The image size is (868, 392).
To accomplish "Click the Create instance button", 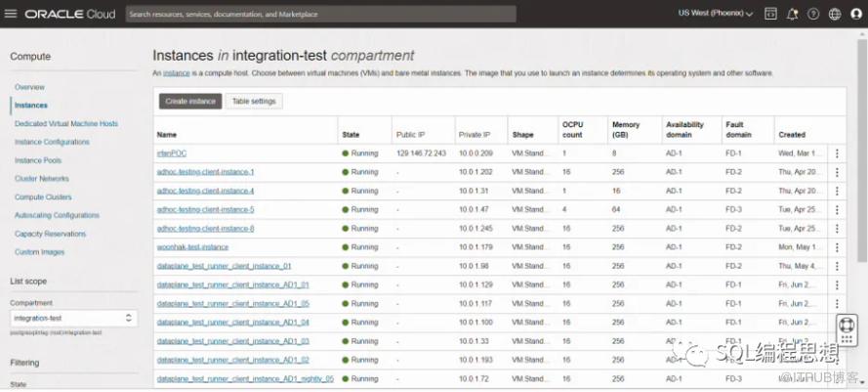I will pyautogui.click(x=190, y=102).
